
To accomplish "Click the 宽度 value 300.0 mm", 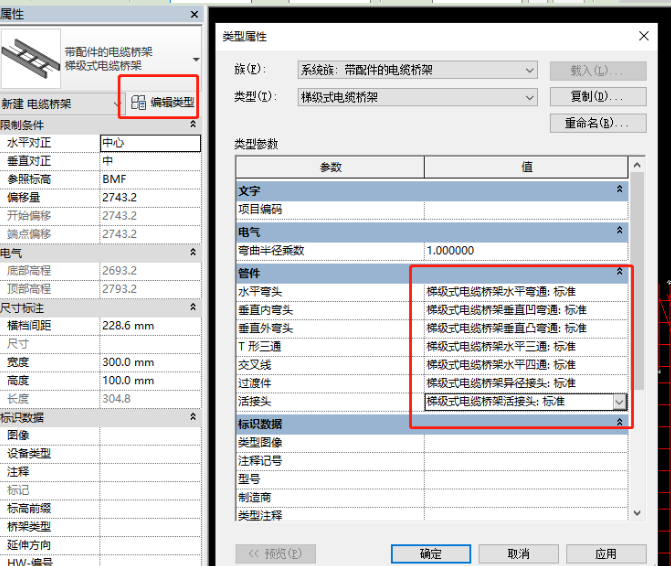I will 150,362.
